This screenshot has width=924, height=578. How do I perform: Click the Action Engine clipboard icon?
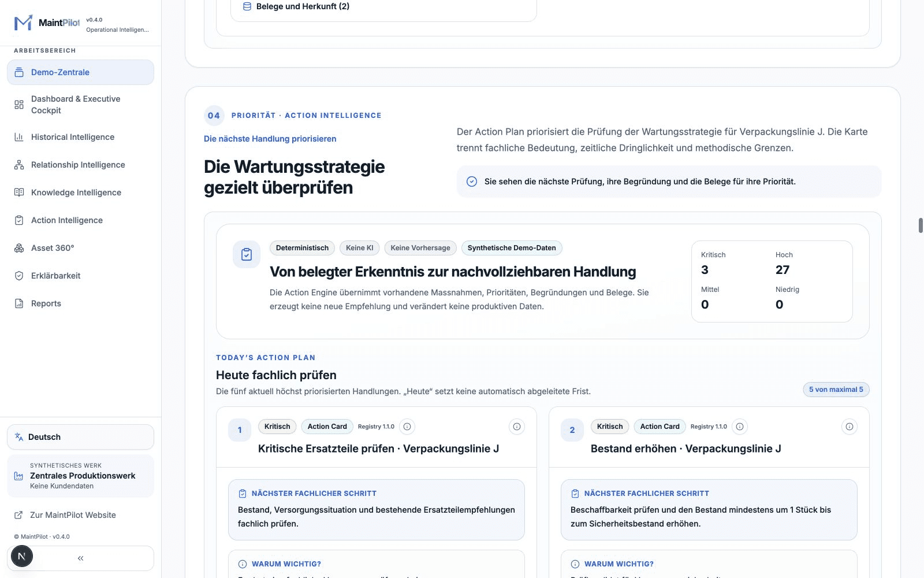[x=247, y=254]
